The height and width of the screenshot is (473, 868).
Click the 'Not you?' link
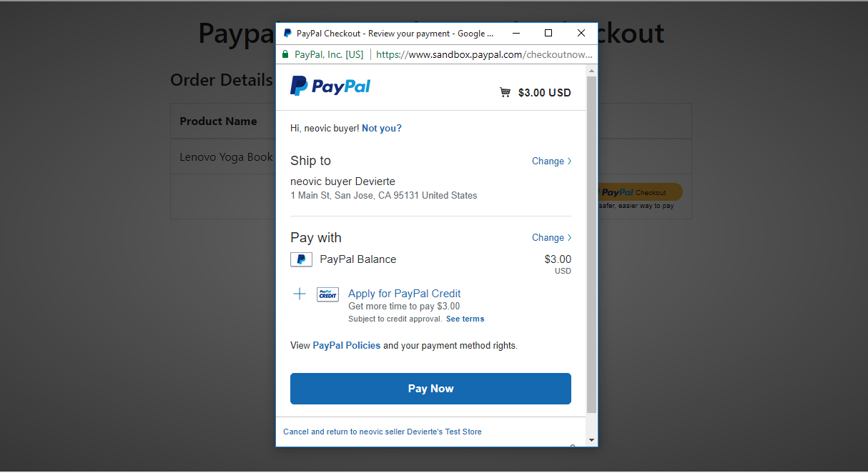[382, 129]
